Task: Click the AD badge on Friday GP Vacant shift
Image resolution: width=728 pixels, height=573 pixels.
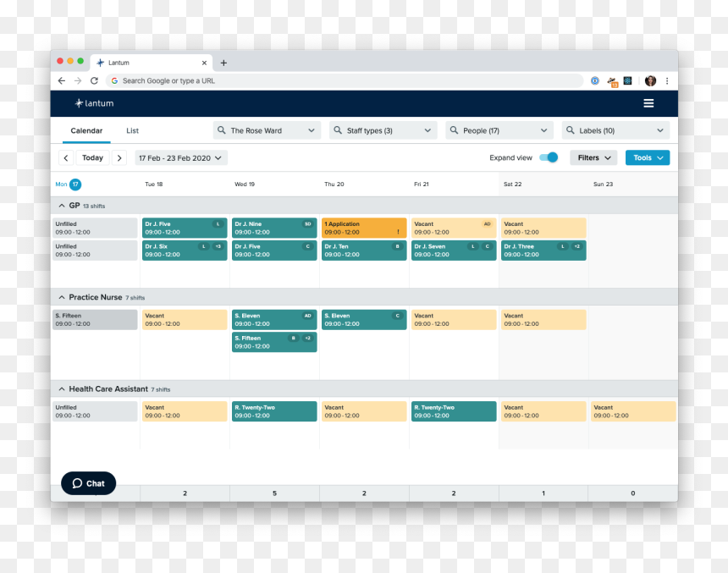Action: pyautogui.click(x=487, y=223)
